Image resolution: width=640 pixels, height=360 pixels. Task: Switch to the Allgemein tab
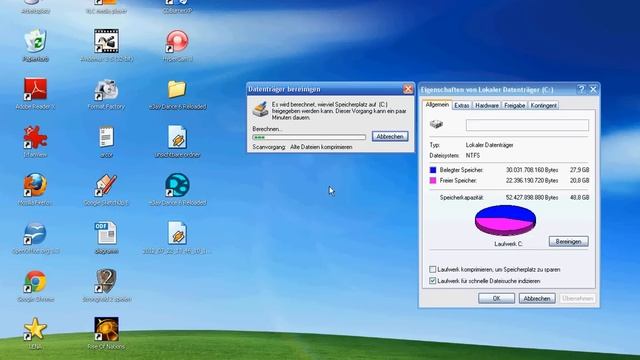coord(437,105)
